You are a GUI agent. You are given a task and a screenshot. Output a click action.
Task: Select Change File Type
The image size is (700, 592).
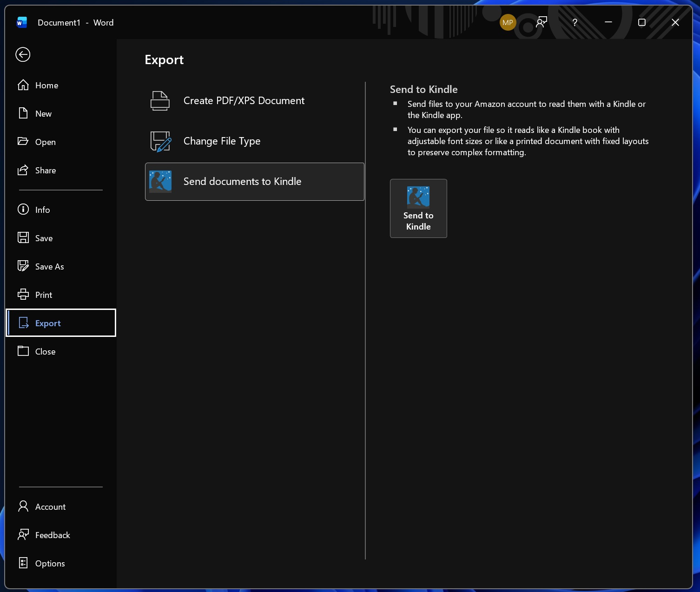tap(255, 141)
